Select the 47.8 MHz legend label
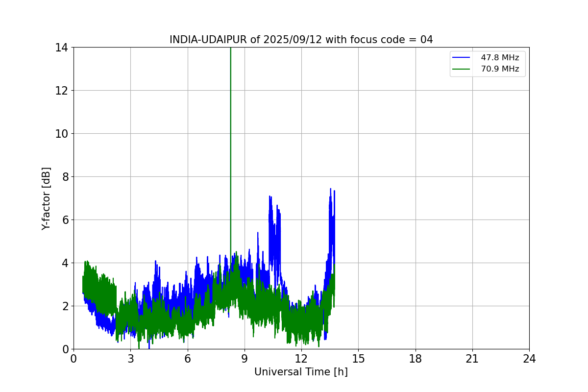Image resolution: width=588 pixels, height=392 pixels. (500, 58)
